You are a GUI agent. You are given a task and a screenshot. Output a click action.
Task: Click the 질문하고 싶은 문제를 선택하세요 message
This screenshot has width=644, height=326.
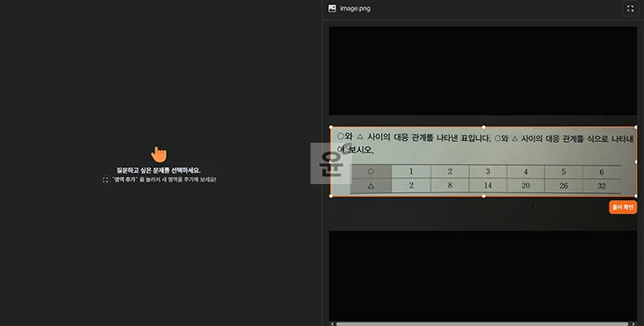coord(159,170)
